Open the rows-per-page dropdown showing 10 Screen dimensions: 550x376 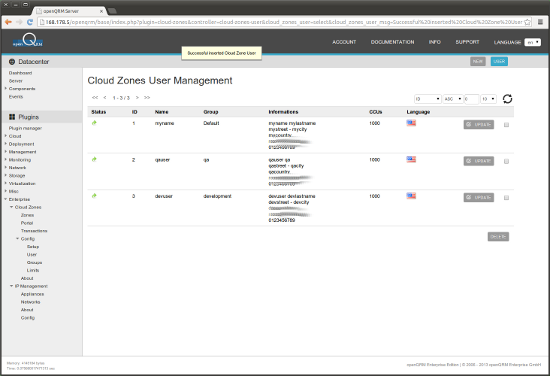tap(488, 99)
